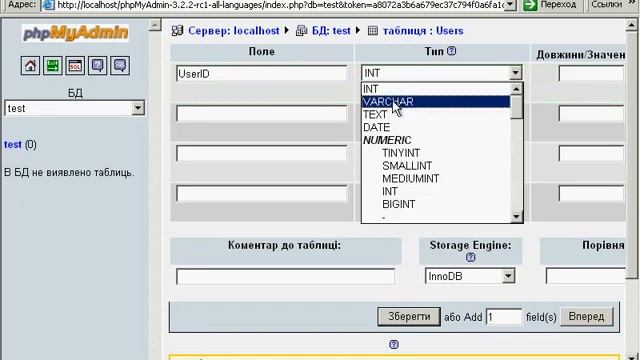This screenshot has height=360, width=640.
Task: Open the SQL query window icon
Action: click(x=75, y=66)
